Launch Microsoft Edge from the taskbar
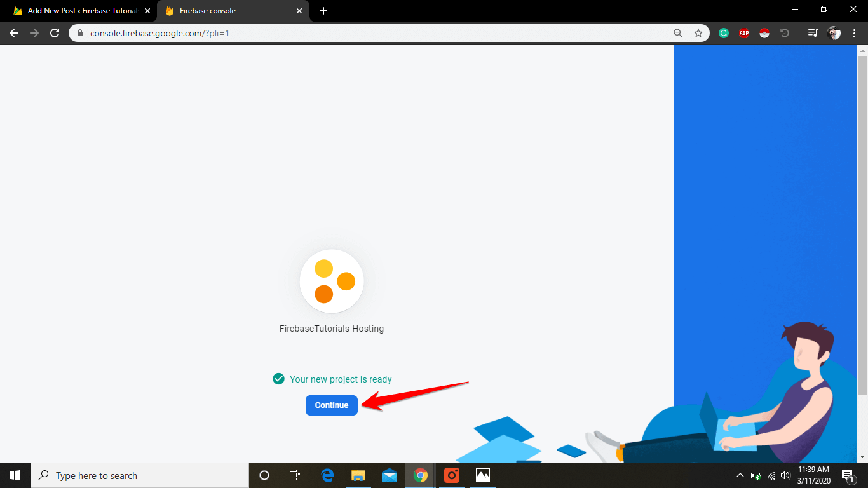868x488 pixels. (328, 475)
